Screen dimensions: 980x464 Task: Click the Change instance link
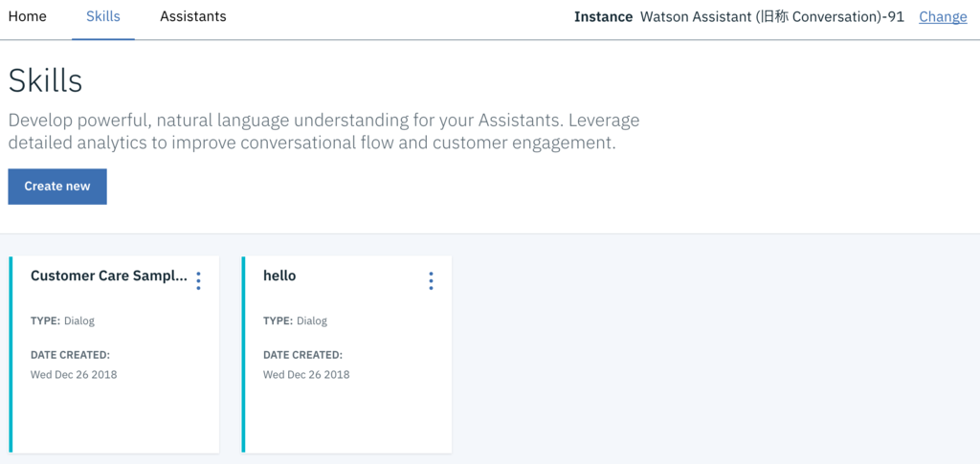tap(943, 16)
